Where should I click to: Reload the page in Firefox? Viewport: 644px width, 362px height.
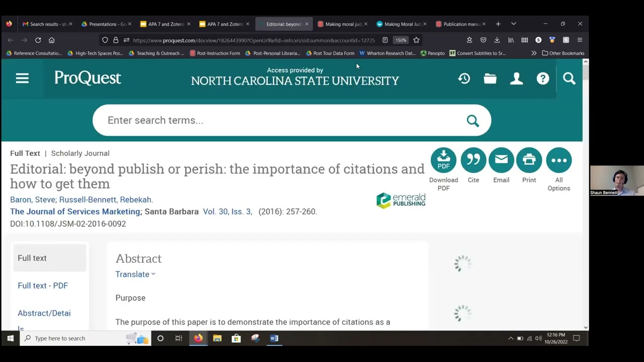pos(38,40)
